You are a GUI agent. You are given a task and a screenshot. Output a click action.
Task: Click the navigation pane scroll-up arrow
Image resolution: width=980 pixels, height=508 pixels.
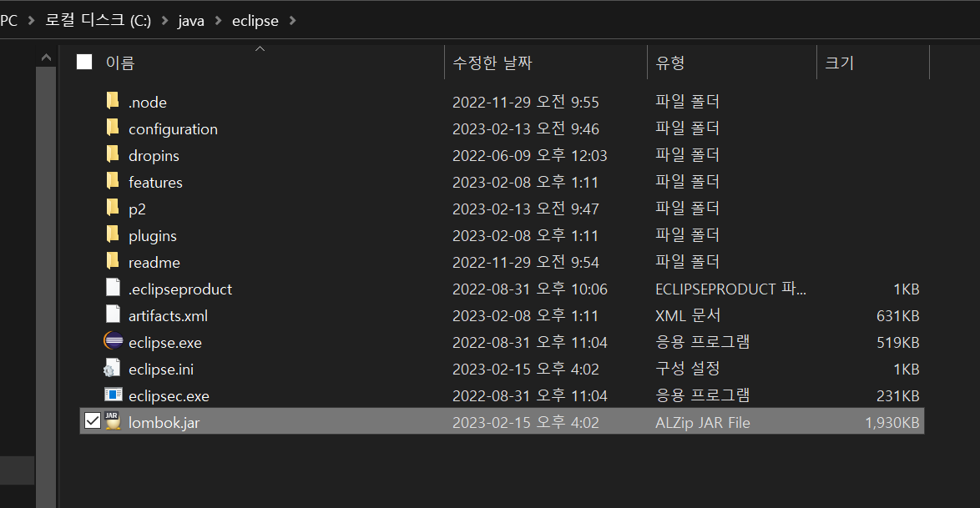tap(46, 58)
